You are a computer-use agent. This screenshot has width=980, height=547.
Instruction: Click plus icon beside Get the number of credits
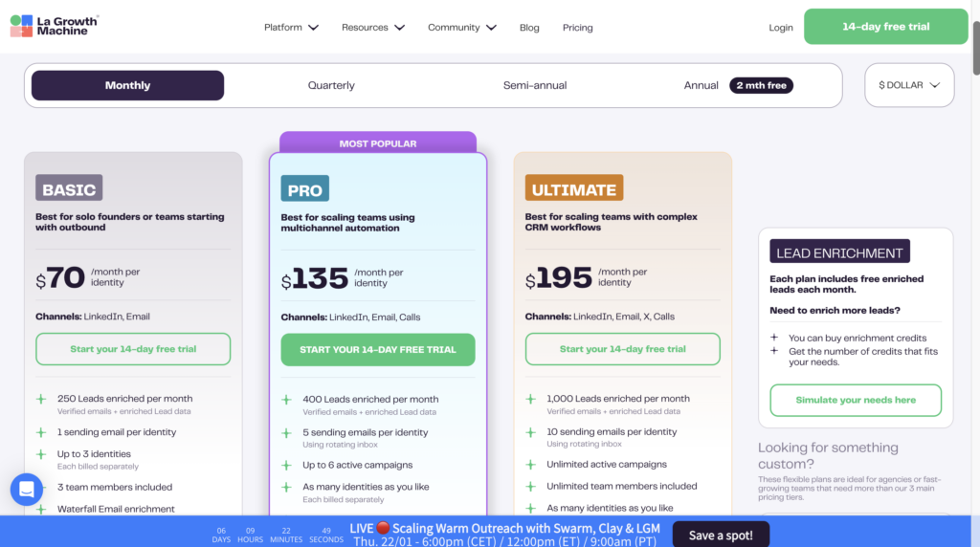tap(773, 350)
